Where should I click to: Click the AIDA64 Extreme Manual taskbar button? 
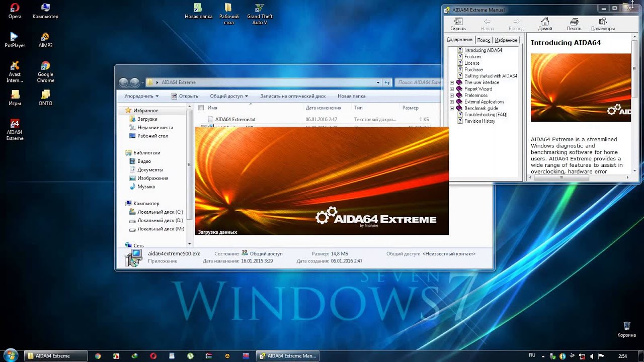coord(287,356)
